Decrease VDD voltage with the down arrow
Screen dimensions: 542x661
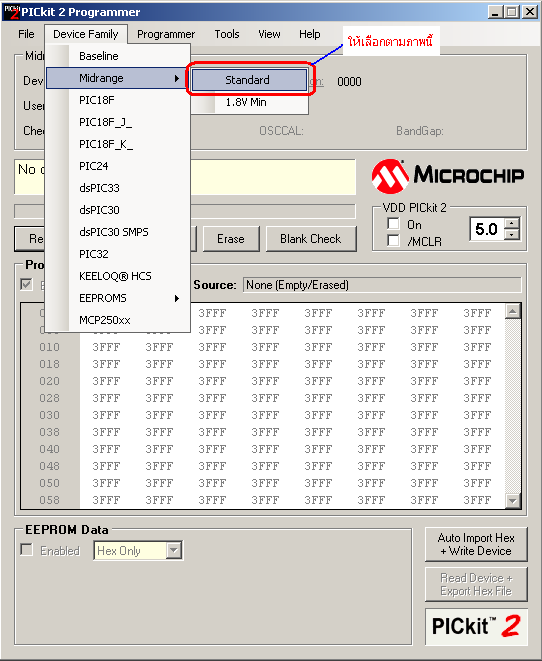pos(512,234)
